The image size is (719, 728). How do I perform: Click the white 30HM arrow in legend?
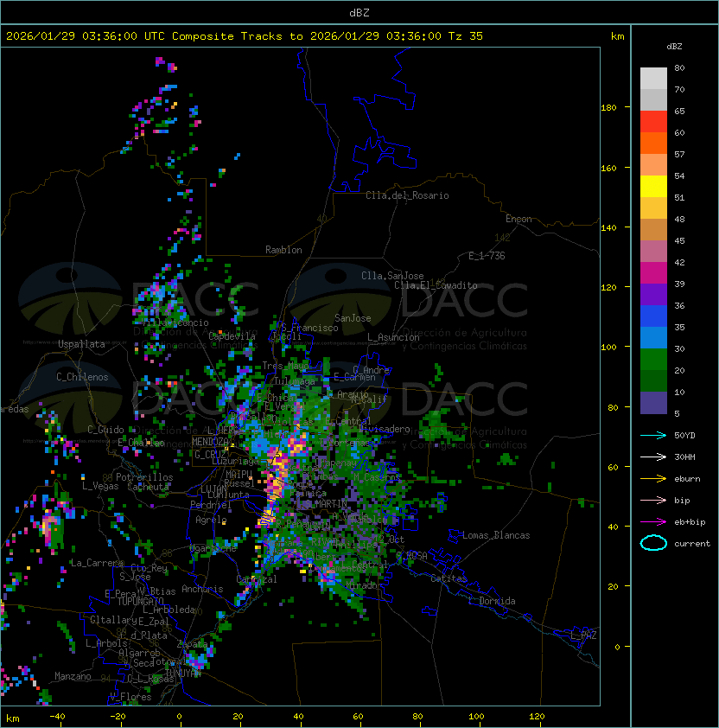tap(653, 457)
